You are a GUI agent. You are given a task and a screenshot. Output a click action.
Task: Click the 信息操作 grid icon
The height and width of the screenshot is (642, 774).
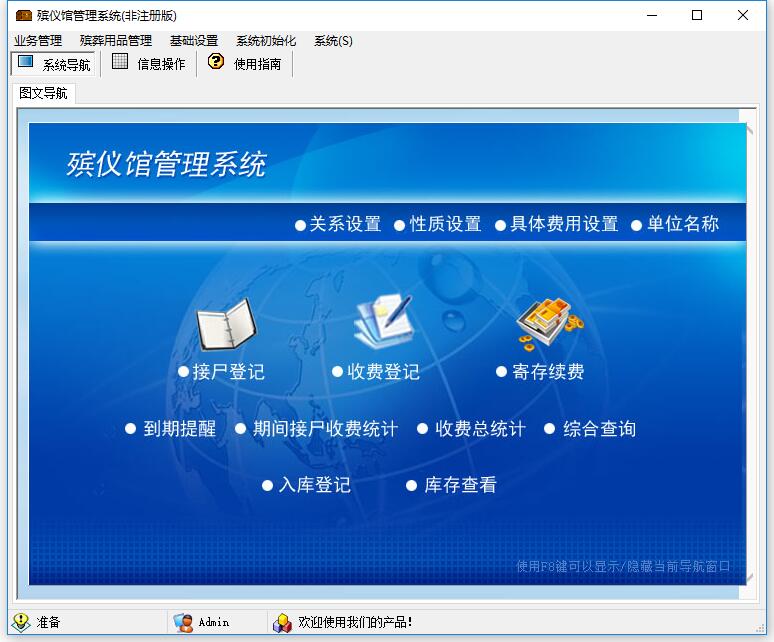120,61
